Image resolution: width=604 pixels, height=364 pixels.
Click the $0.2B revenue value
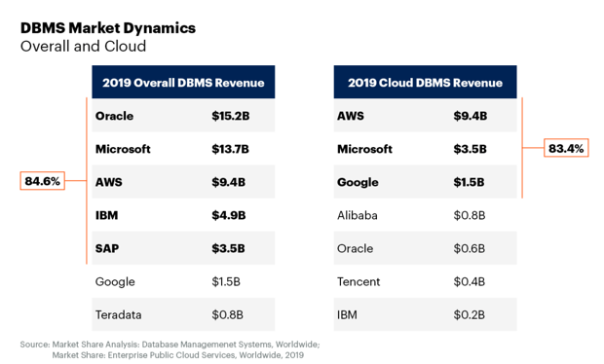(470, 314)
